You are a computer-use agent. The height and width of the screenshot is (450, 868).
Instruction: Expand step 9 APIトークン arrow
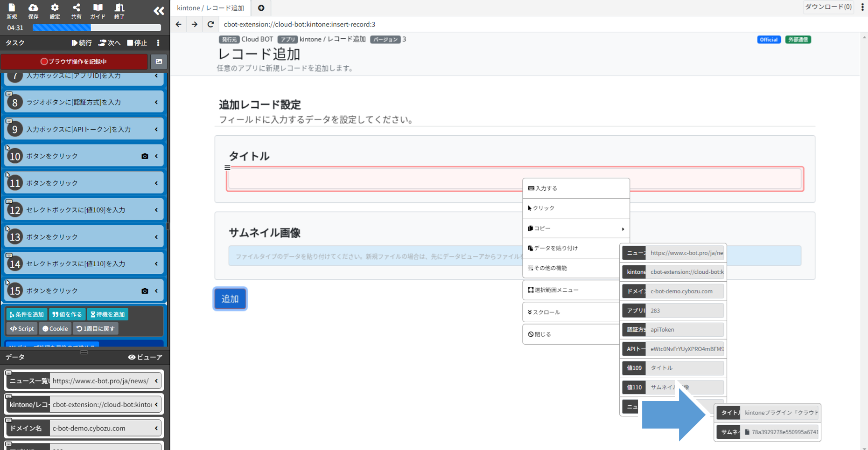point(156,129)
